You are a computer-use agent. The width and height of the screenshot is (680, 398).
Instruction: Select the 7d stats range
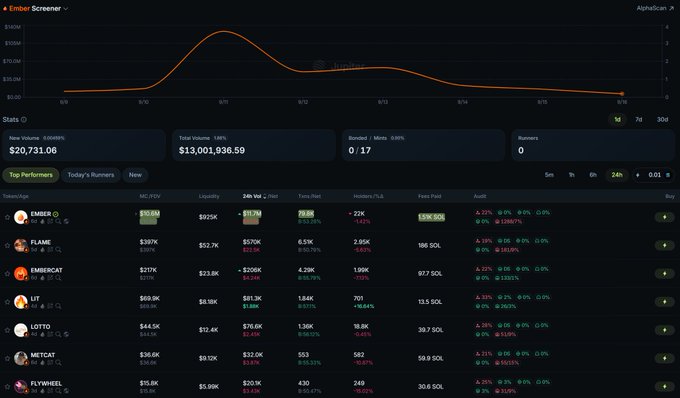[638, 119]
